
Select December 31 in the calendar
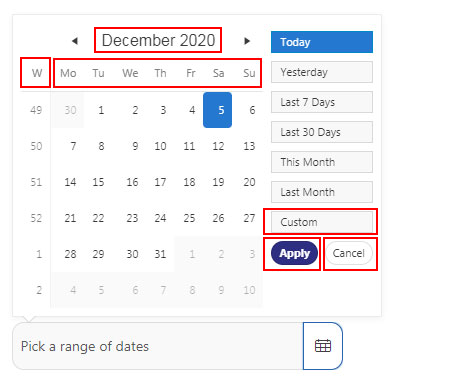pos(160,254)
